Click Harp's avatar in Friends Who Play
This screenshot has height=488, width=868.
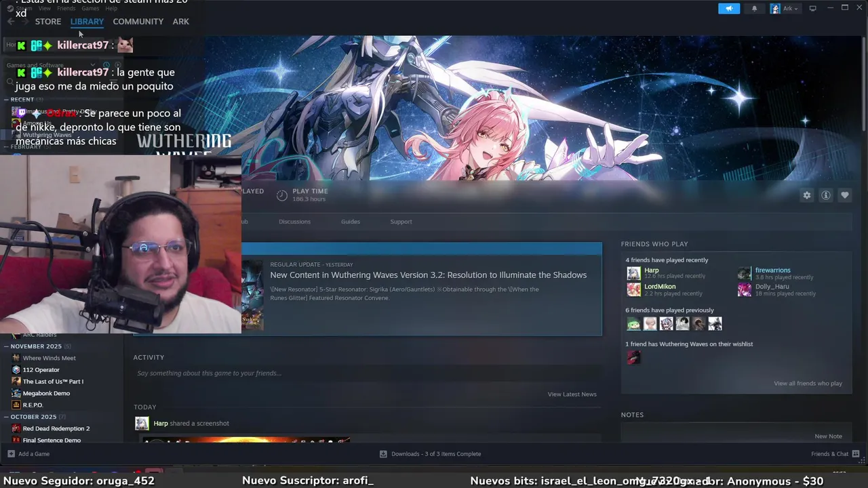coord(633,273)
